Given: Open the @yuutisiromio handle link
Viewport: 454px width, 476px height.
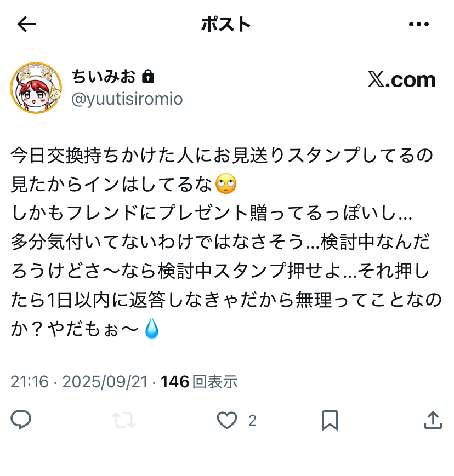Looking at the screenshot, I should pyautogui.click(x=127, y=99).
